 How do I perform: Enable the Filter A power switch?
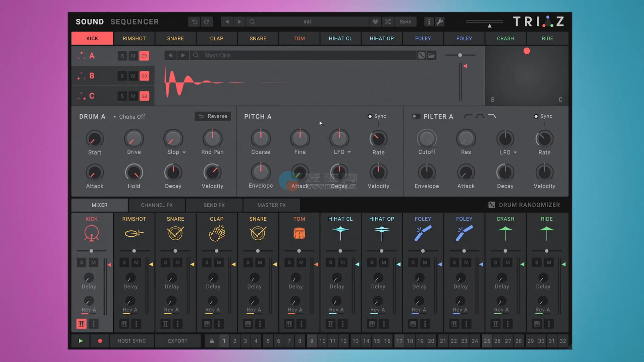[416, 116]
